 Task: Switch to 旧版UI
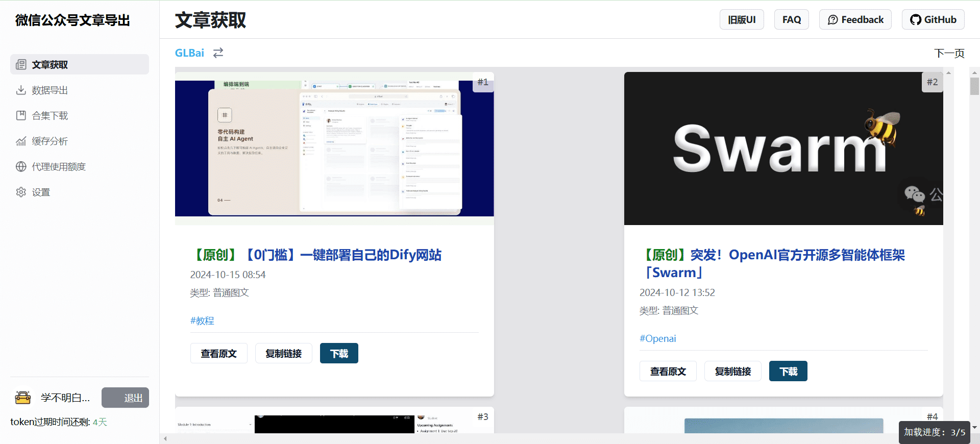click(742, 19)
